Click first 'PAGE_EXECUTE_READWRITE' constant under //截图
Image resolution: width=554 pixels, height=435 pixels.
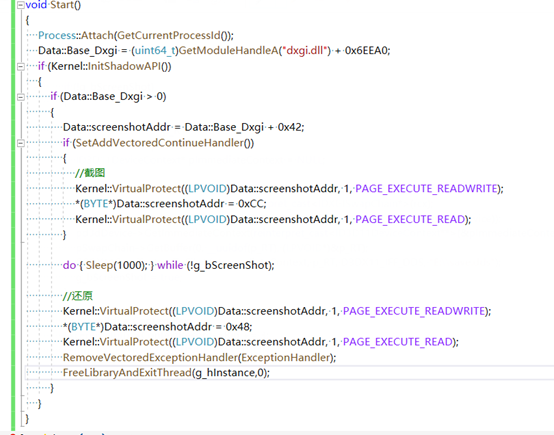[426, 189]
